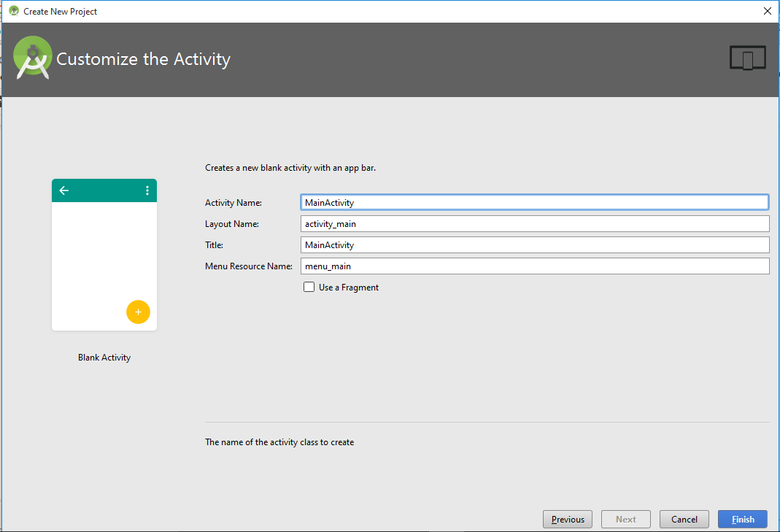Click the Create New Project window title
Viewport: 780px width, 532px height.
60,11
